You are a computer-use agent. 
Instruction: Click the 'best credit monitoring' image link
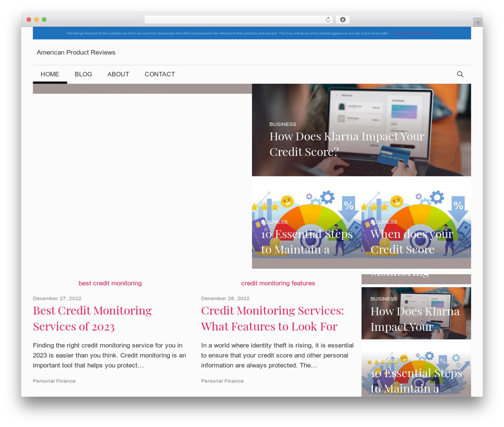coord(110,283)
